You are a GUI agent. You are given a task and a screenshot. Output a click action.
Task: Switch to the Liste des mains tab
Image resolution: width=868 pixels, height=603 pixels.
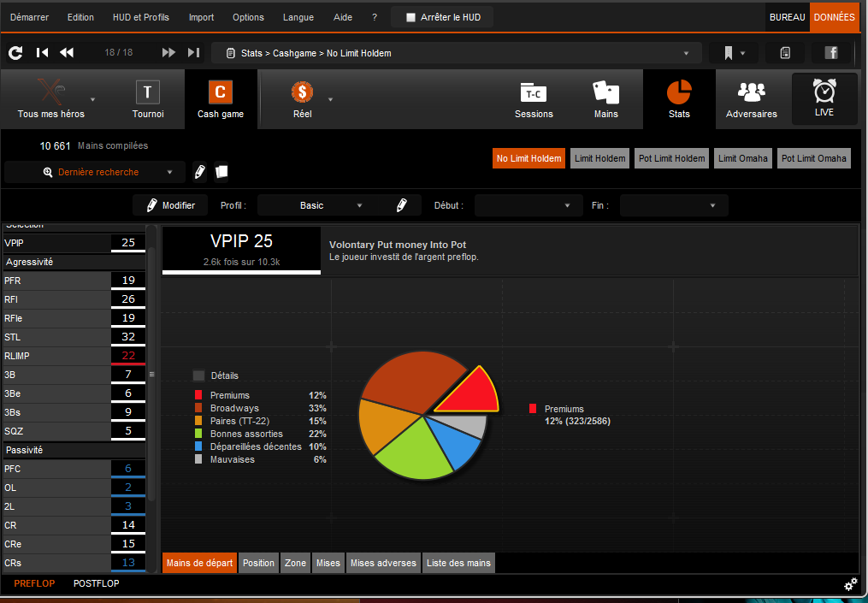coord(458,563)
